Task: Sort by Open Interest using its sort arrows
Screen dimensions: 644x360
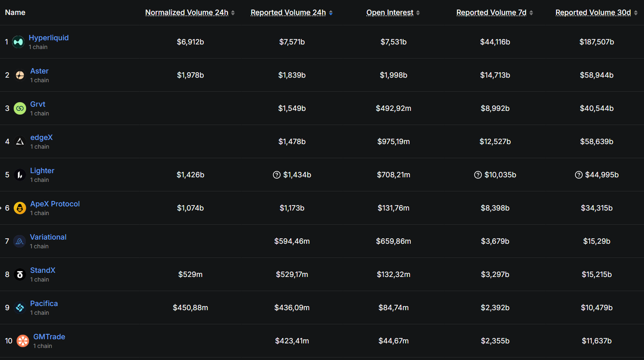Action: [x=418, y=13]
